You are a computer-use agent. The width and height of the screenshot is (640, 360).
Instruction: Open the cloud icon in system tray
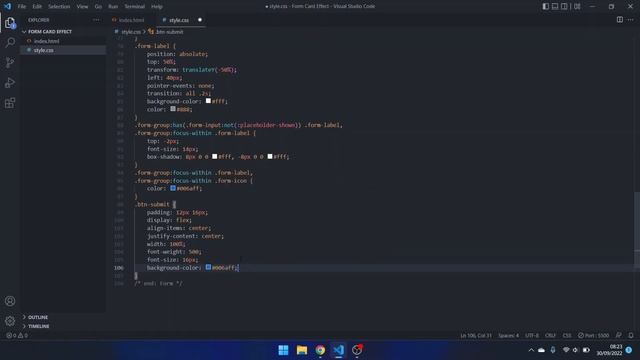(x=541, y=350)
